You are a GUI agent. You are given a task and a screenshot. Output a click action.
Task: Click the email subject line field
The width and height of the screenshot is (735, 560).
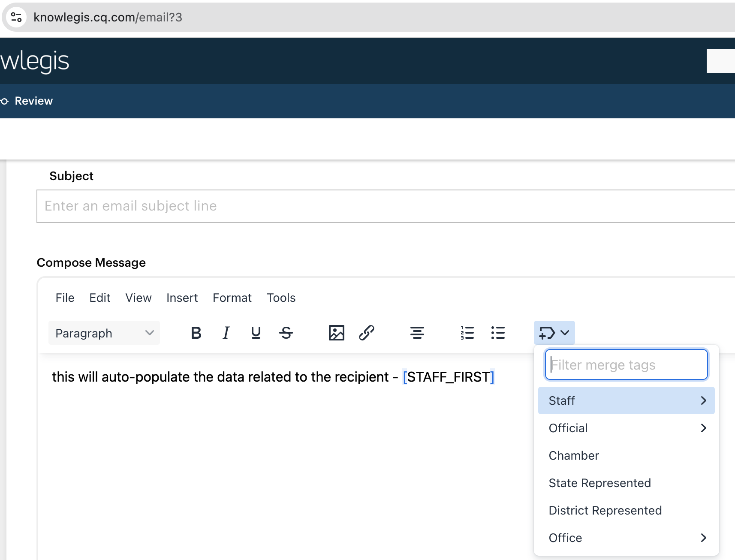pos(386,206)
